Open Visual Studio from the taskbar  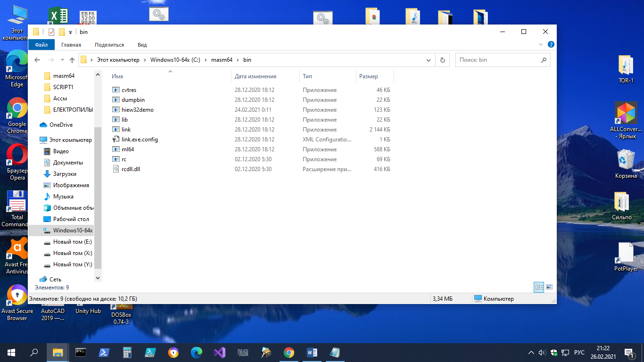pos(219,352)
